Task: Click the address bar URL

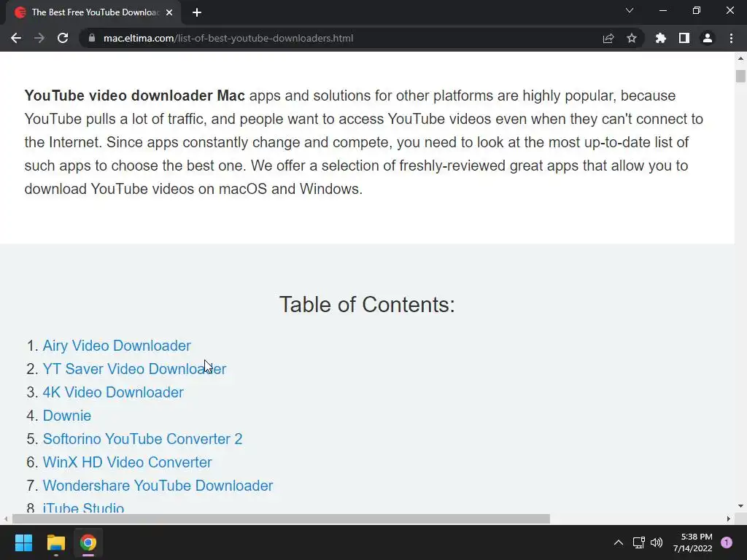Action: point(228,38)
